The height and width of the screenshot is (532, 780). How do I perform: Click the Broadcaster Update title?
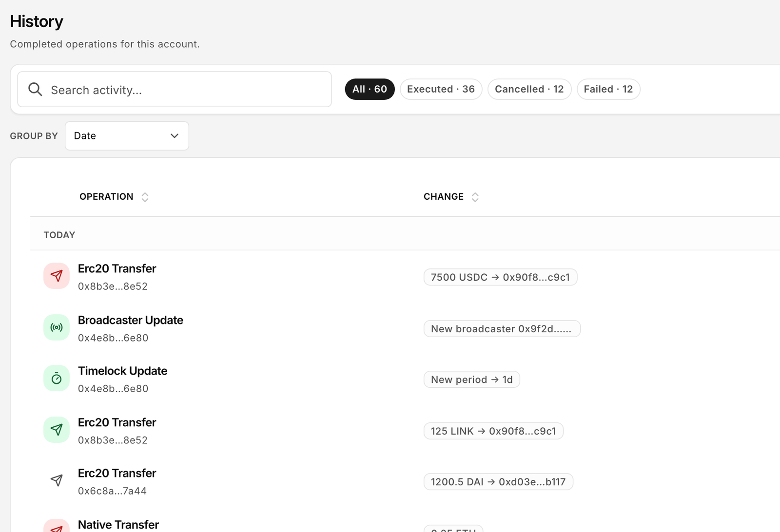[131, 320]
